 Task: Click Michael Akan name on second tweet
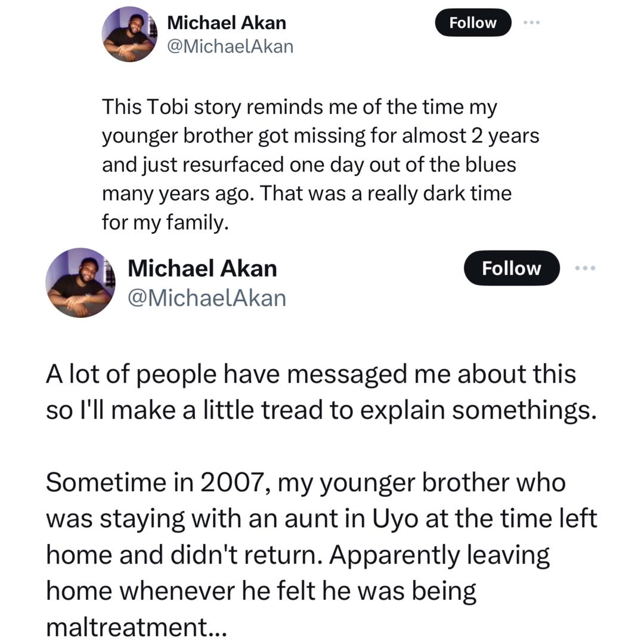click(202, 268)
